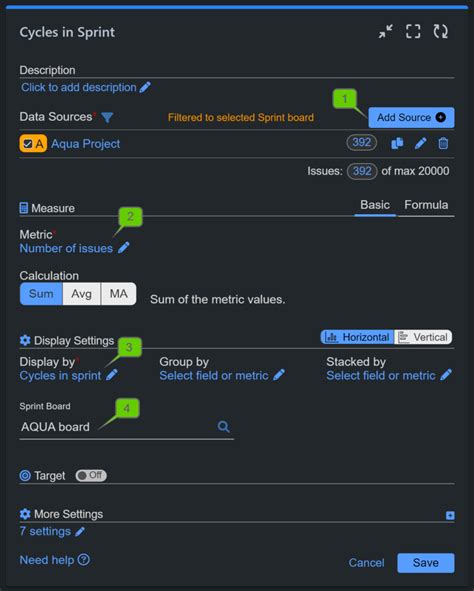This screenshot has height=591, width=474.
Task: Uncheck the Aqua Project source checkbox
Action: click(x=28, y=144)
